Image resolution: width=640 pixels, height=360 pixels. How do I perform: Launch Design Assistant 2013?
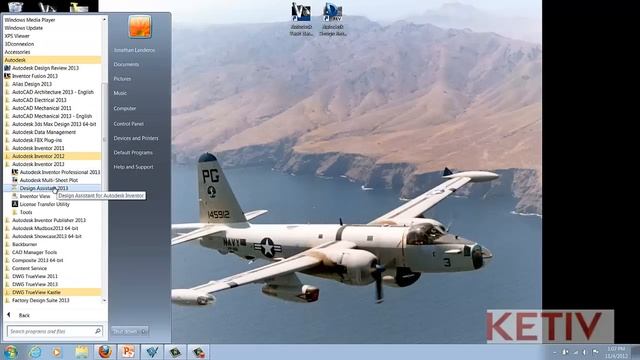(x=44, y=188)
